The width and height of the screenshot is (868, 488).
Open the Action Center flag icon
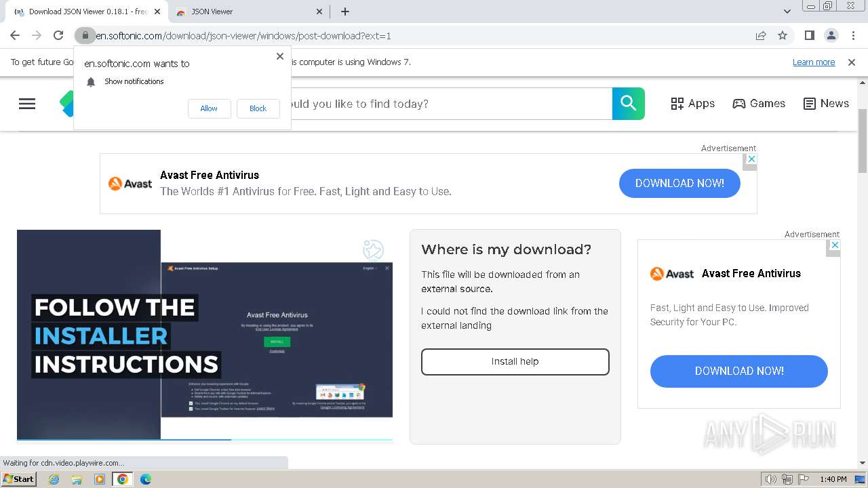[x=804, y=479]
